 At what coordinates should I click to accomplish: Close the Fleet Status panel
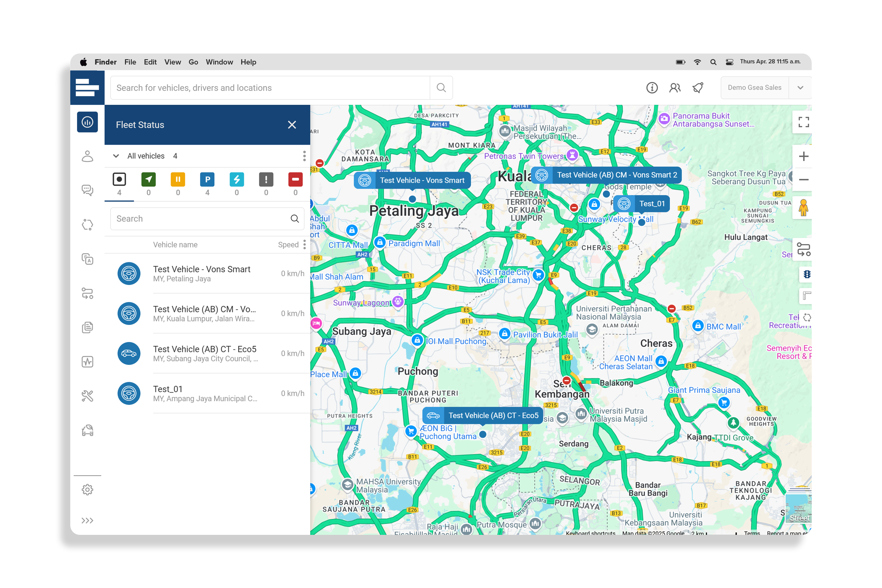(x=292, y=125)
